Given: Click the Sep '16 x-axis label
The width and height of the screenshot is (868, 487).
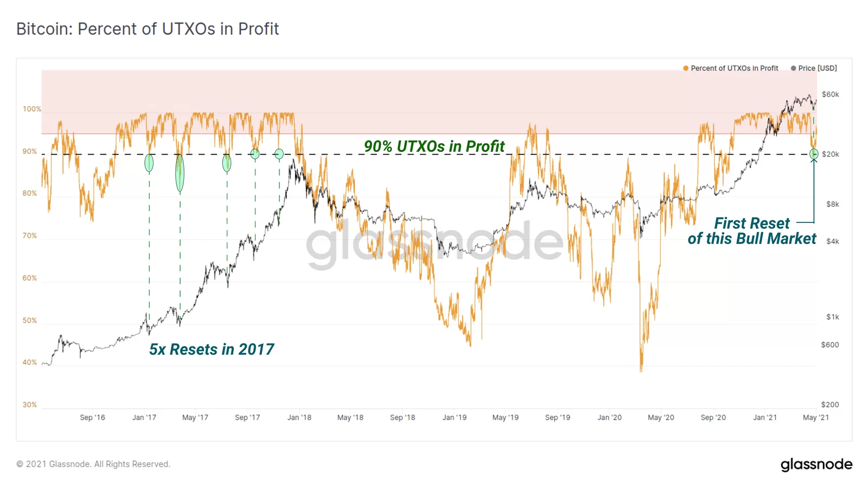Looking at the screenshot, I should tap(92, 418).
